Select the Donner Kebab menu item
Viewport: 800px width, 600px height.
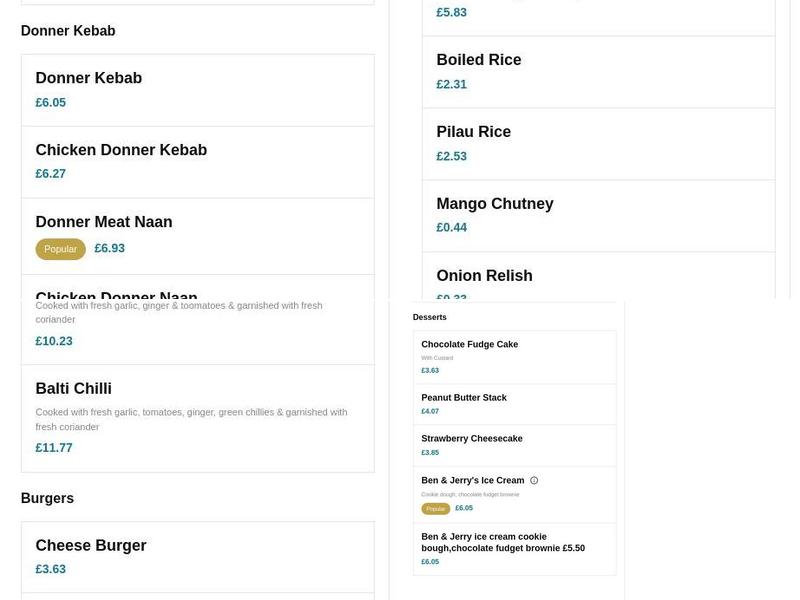pos(88,77)
